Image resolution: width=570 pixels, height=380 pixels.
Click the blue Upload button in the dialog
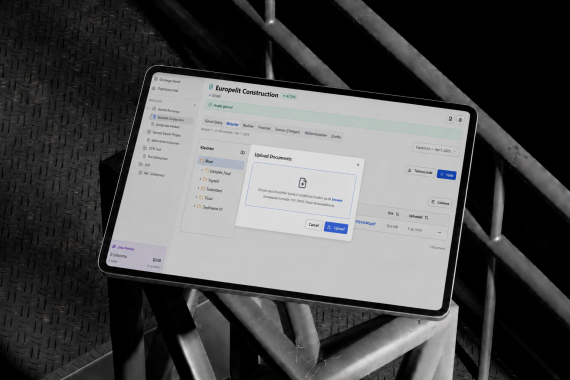pos(336,228)
